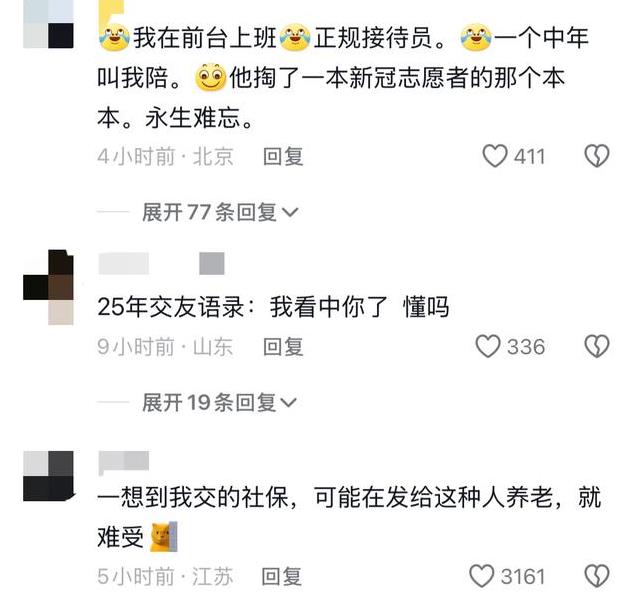Reply to the Shandong comment
This screenshot has height=606, width=636.
(x=283, y=347)
